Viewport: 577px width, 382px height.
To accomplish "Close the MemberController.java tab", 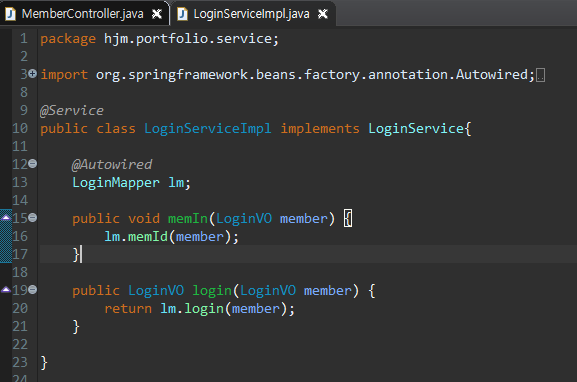I will click(157, 14).
